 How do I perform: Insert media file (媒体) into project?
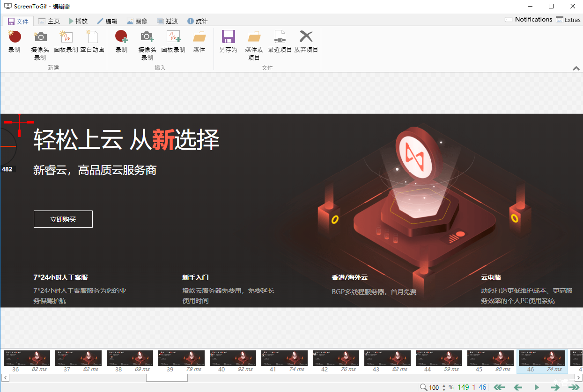coord(199,42)
